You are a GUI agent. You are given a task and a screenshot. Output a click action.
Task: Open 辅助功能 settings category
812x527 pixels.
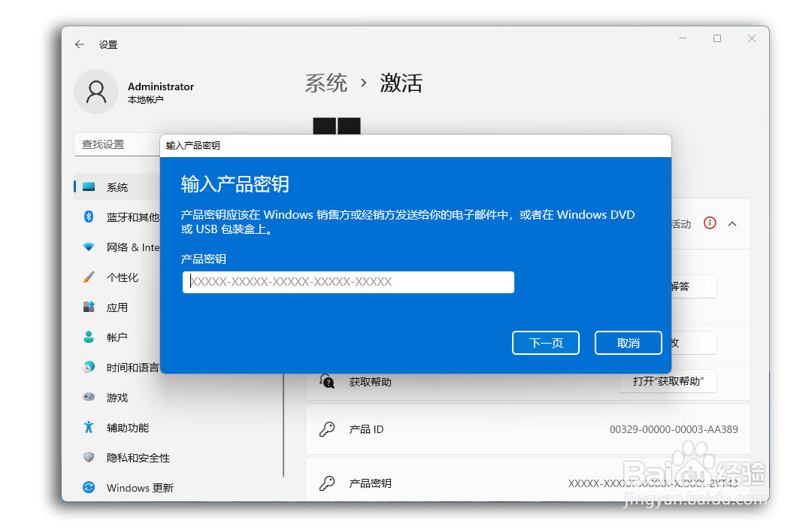127,428
